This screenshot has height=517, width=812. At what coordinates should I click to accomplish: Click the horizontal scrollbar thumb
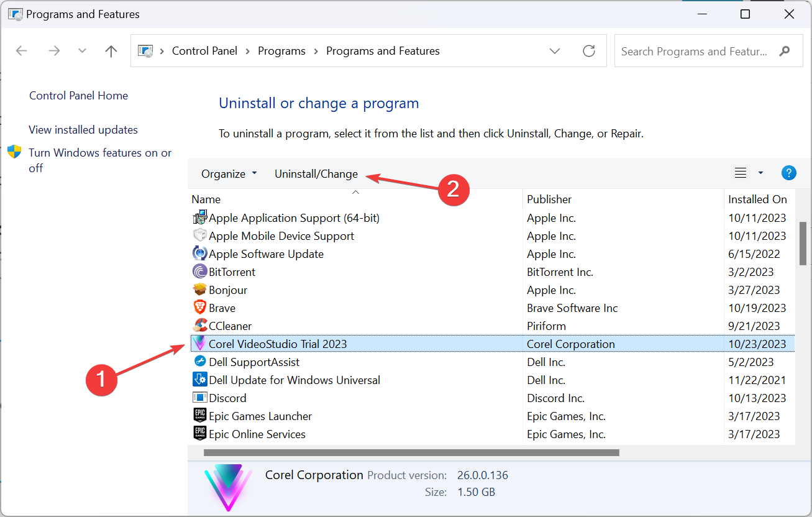coord(411,453)
